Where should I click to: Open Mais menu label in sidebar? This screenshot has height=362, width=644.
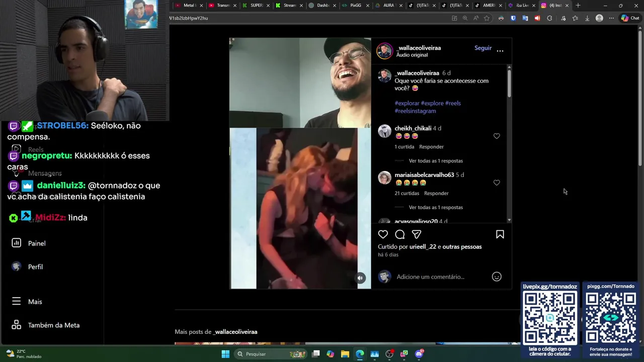(35, 302)
